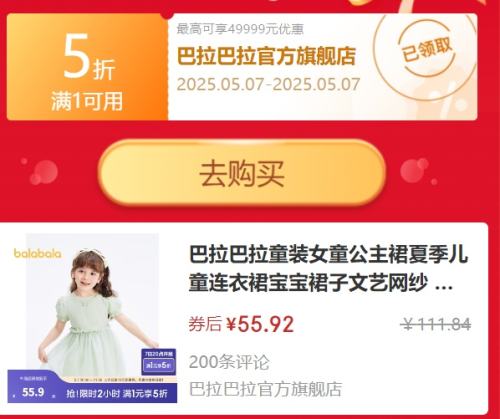The image size is (500, 419).
Task: Open the 200条评论 reviews link
Action: [x=229, y=362]
